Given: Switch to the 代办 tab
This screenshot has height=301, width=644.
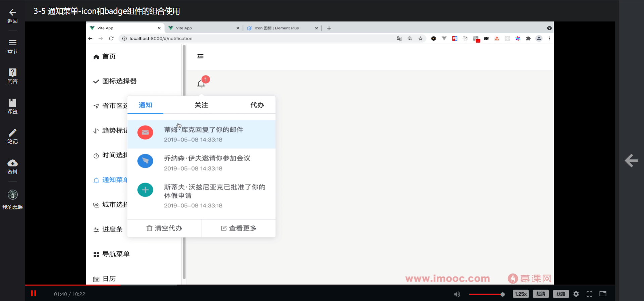Looking at the screenshot, I should 257,105.
